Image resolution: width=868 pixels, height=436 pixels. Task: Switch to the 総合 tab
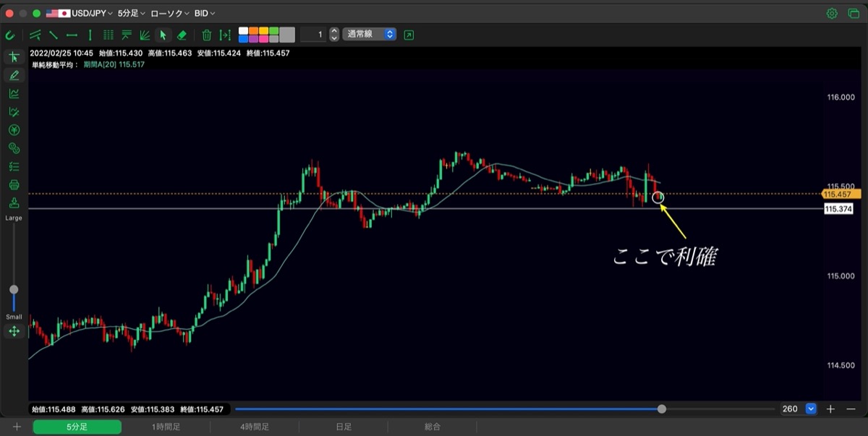point(433,427)
